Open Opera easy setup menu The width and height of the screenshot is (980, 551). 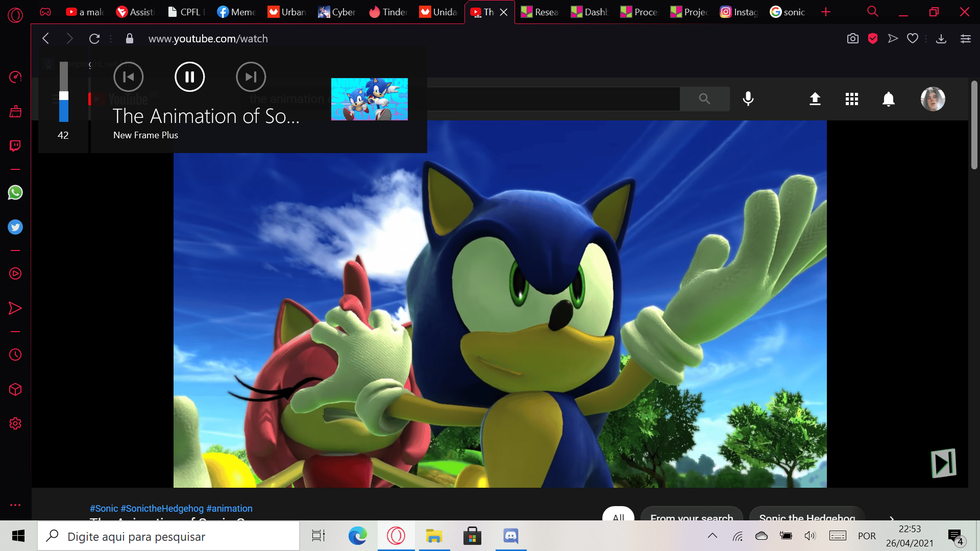click(966, 39)
